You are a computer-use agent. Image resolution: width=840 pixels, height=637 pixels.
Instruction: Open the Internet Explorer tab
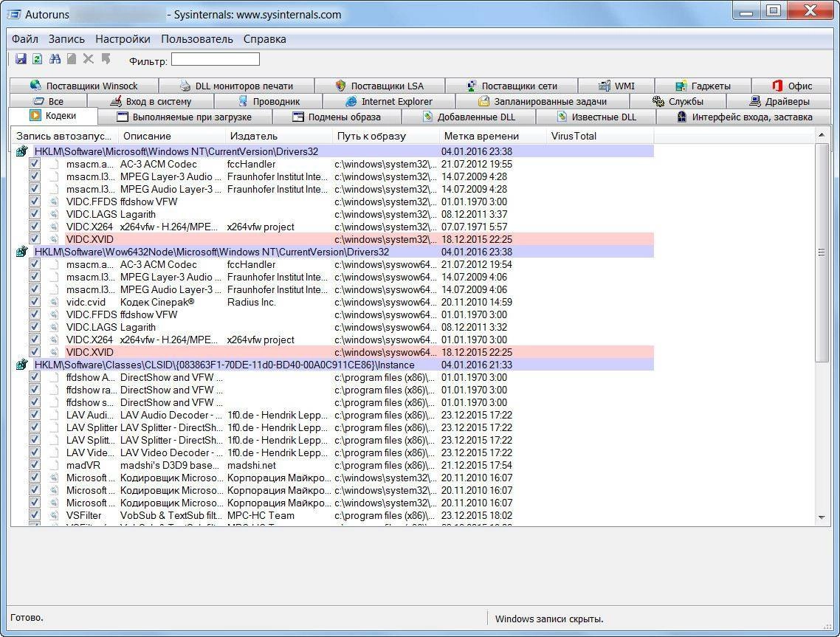pyautogui.click(x=388, y=101)
